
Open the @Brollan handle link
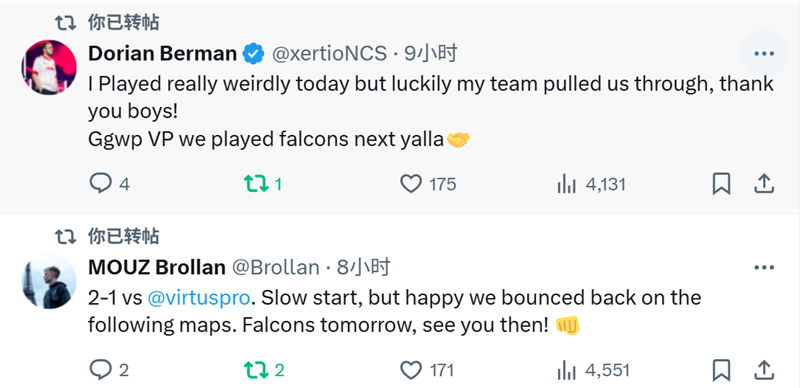(276, 268)
